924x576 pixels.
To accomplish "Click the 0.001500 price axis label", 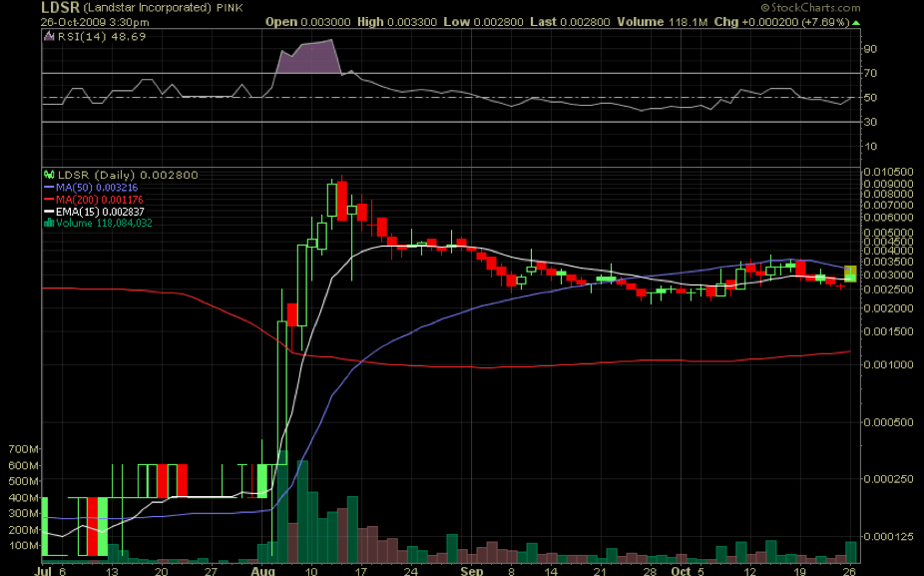I will pos(888,331).
